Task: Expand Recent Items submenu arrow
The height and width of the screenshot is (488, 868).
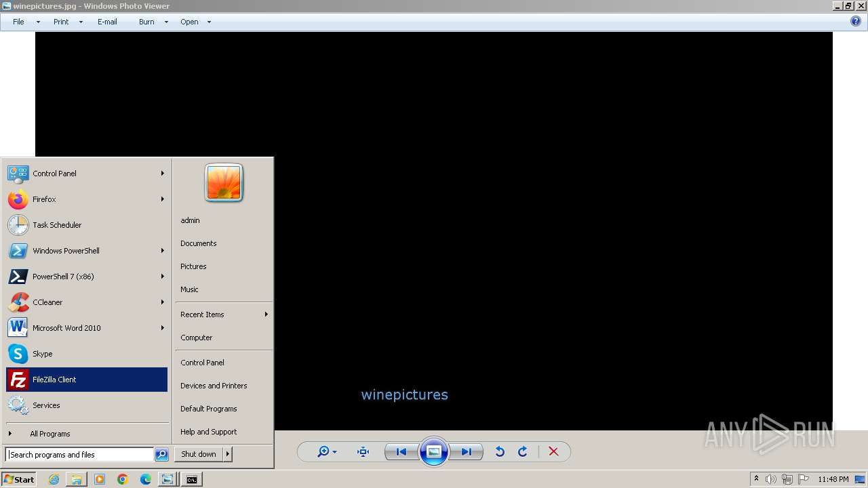Action: click(267, 314)
